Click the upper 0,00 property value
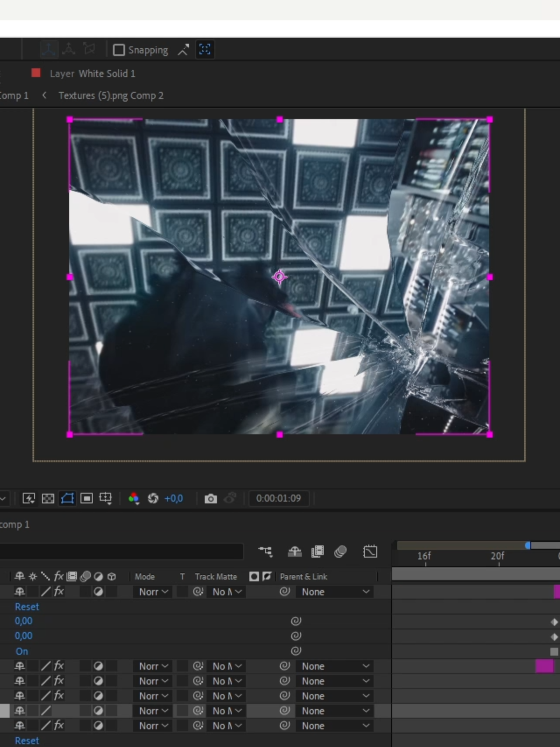 click(x=24, y=621)
